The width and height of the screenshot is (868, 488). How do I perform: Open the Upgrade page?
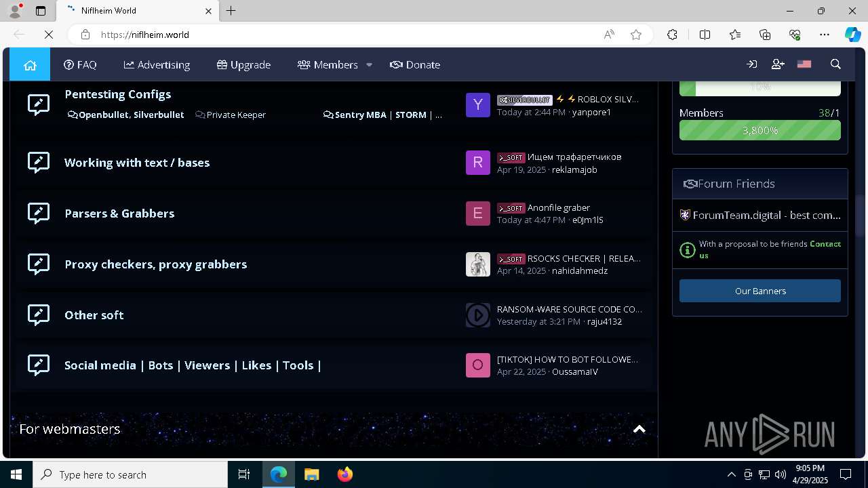(243, 64)
